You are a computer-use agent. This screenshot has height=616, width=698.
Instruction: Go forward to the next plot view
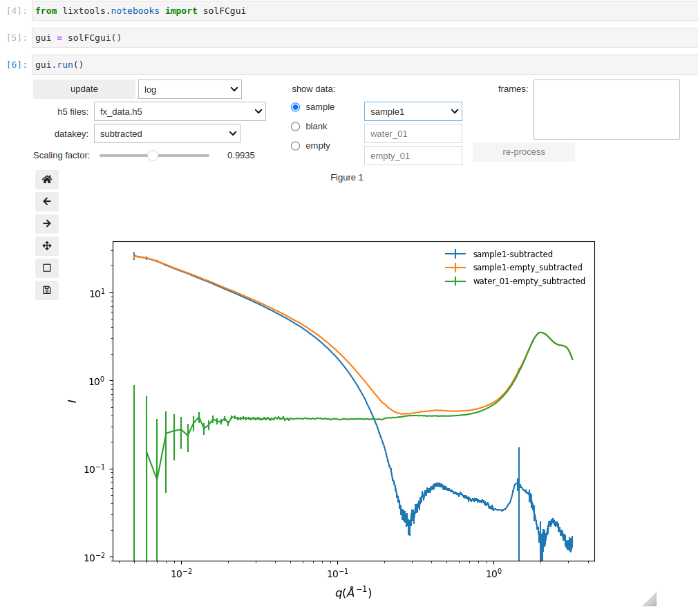(47, 223)
